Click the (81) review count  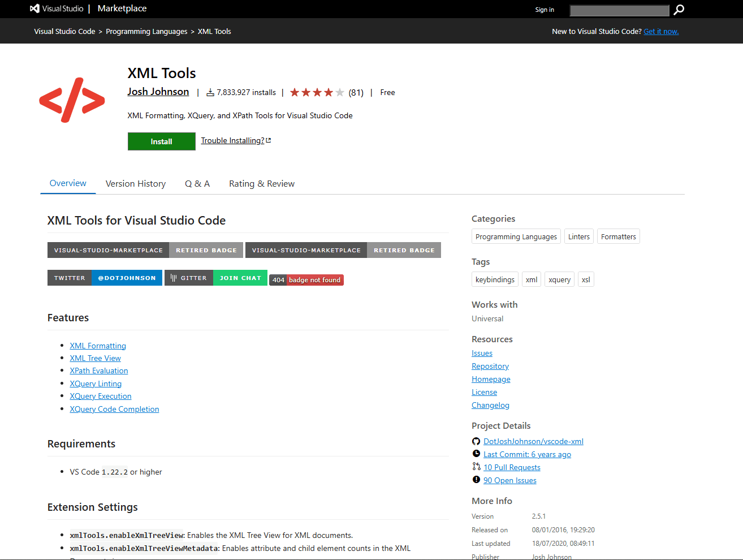click(x=356, y=93)
